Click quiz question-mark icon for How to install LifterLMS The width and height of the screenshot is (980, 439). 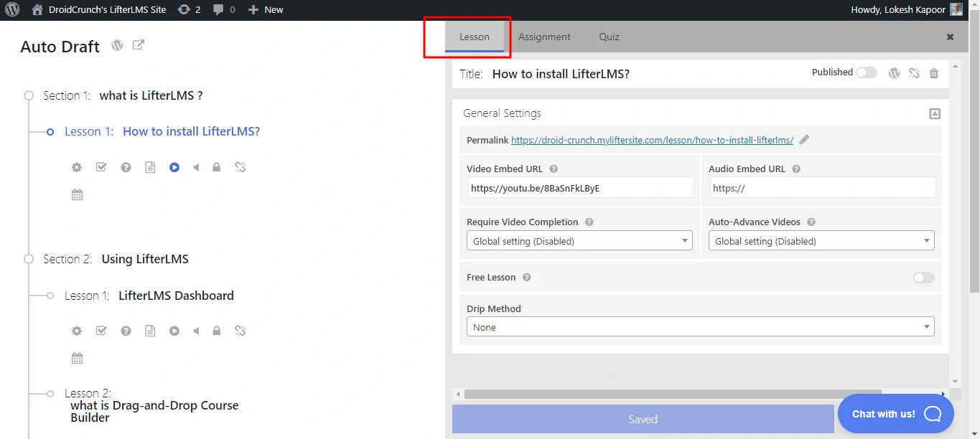(126, 167)
